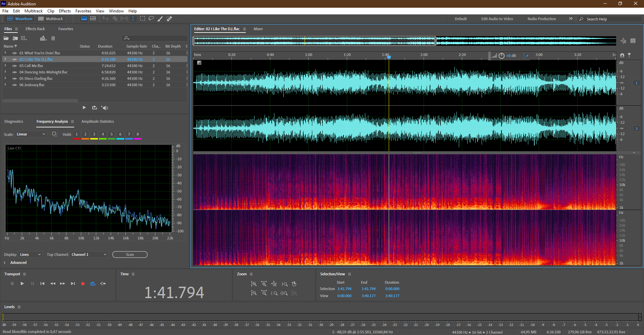Toggle Auto-Play in the Files panel
Image resolution: width=644 pixels, height=335 pixels.
[105, 108]
